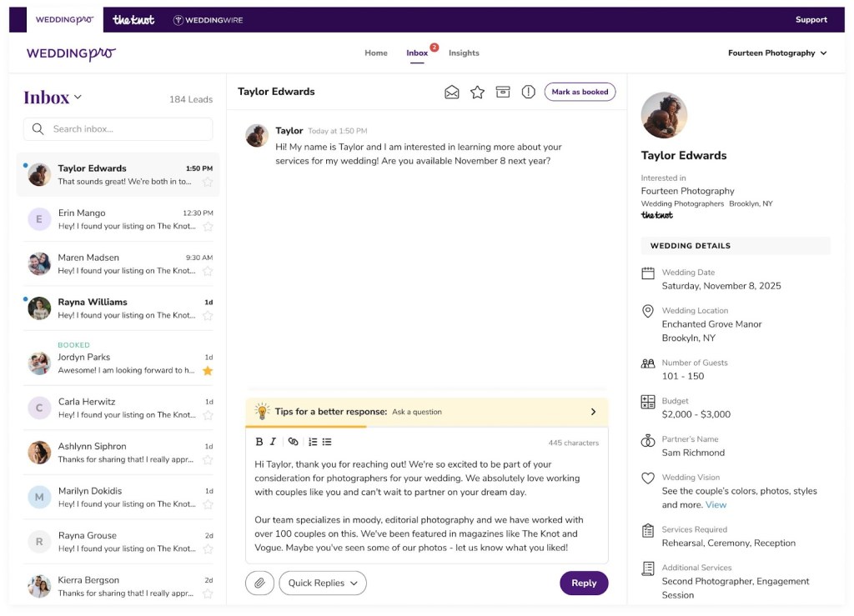
Task: Click the search magnifier icon in inbox
Action: [38, 129]
